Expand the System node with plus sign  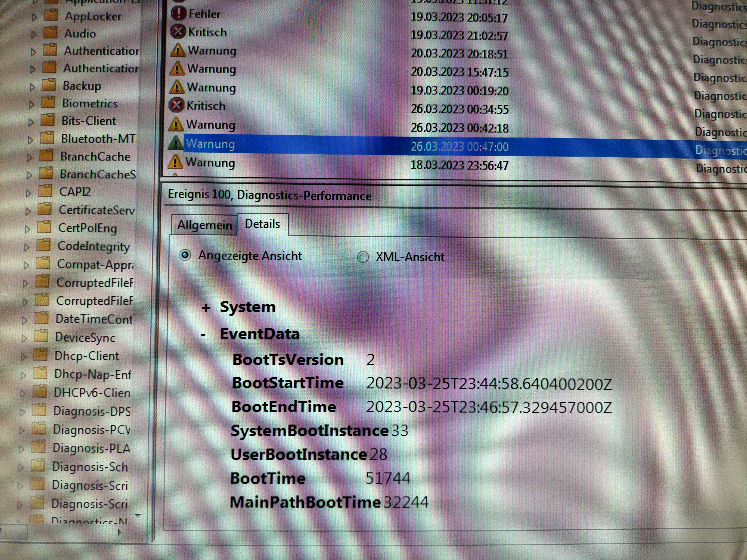coord(206,308)
